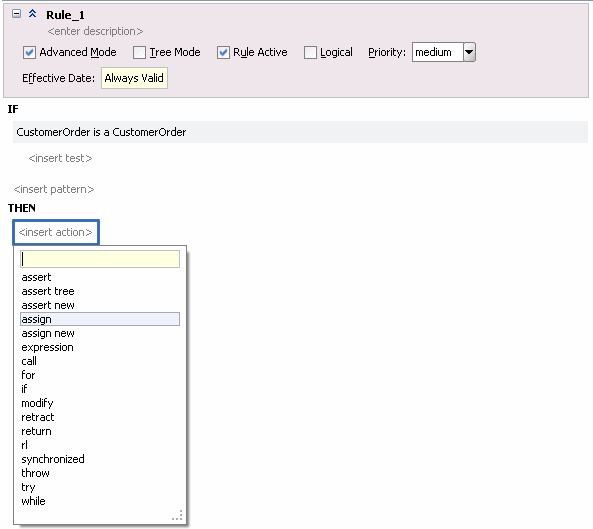Image resolution: width=593 pixels, height=529 pixels.
Task: Click the popup list resize grip
Action: click(x=177, y=515)
